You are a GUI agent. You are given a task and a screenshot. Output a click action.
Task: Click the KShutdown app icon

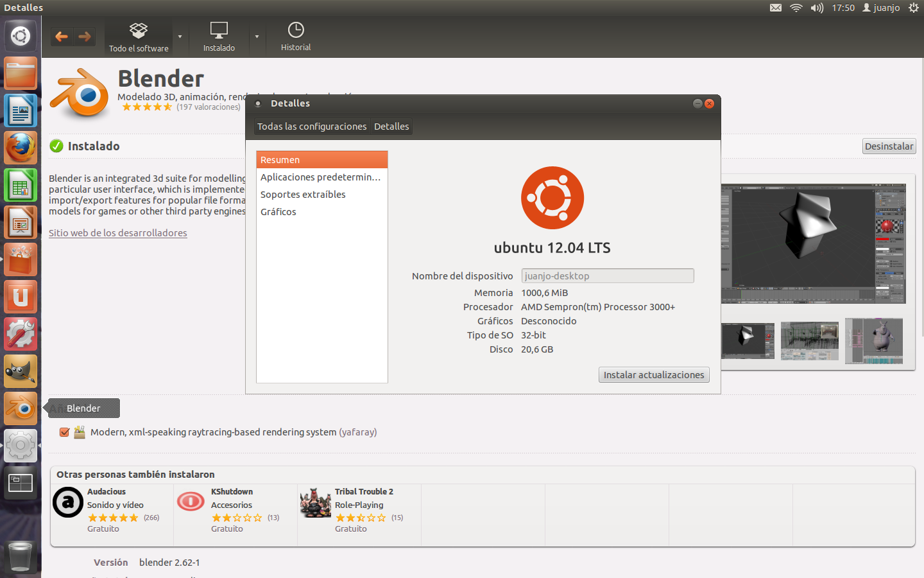pyautogui.click(x=191, y=501)
